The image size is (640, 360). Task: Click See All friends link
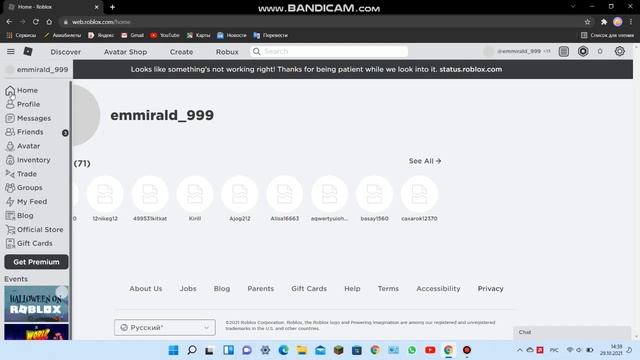pos(425,161)
